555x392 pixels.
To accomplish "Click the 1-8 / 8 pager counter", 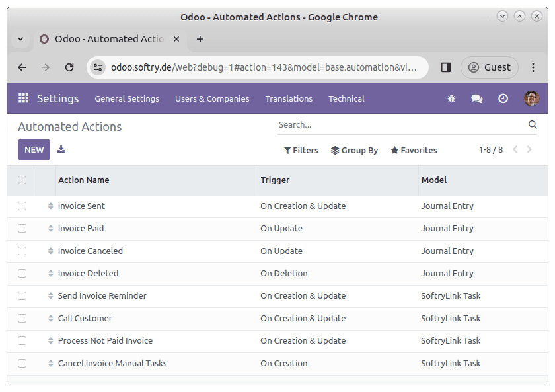I will coord(490,150).
